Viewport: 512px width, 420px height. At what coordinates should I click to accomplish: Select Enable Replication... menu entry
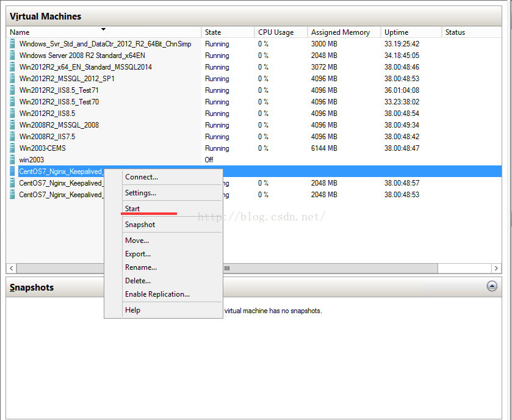[157, 294]
